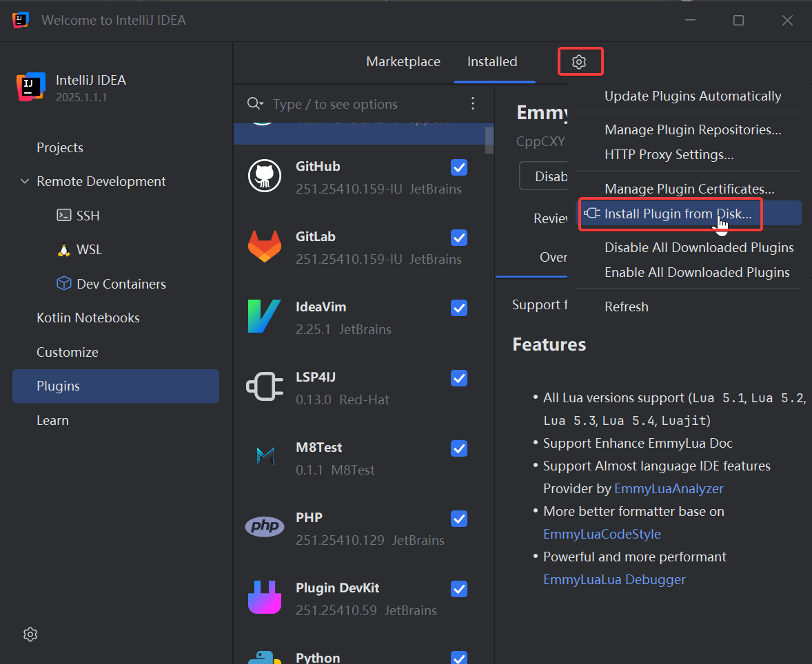The height and width of the screenshot is (664, 812).
Task: Click the GitHub plugin icon
Action: tap(265, 176)
